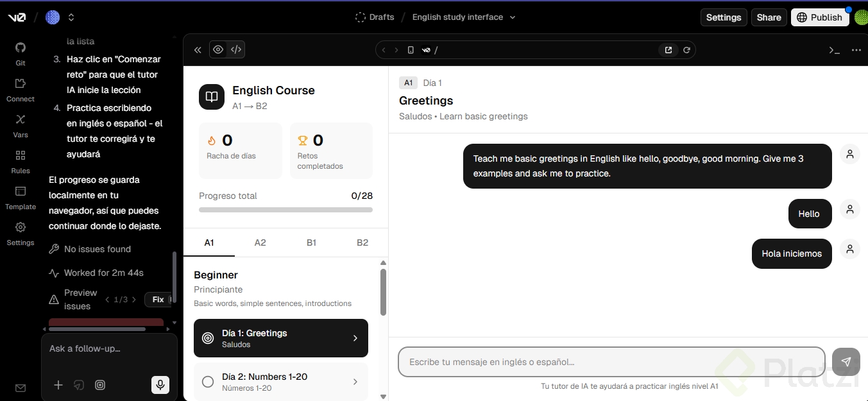Open the blue workspace avatar
The width and height of the screenshot is (868, 401).
pos(53,17)
